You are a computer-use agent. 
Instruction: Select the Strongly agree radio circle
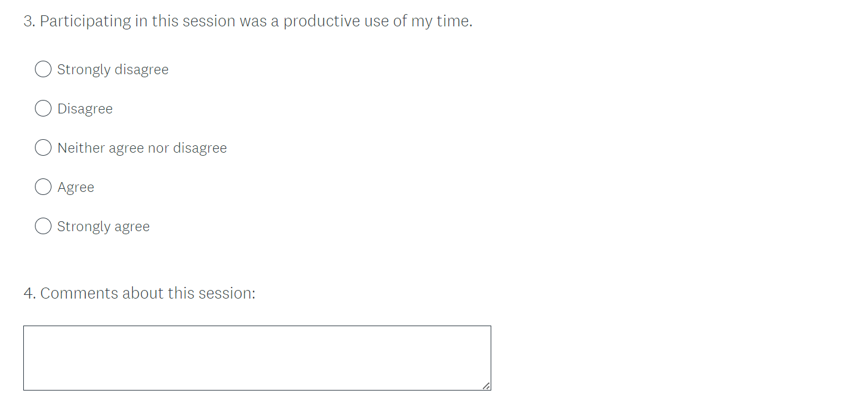tap(43, 226)
